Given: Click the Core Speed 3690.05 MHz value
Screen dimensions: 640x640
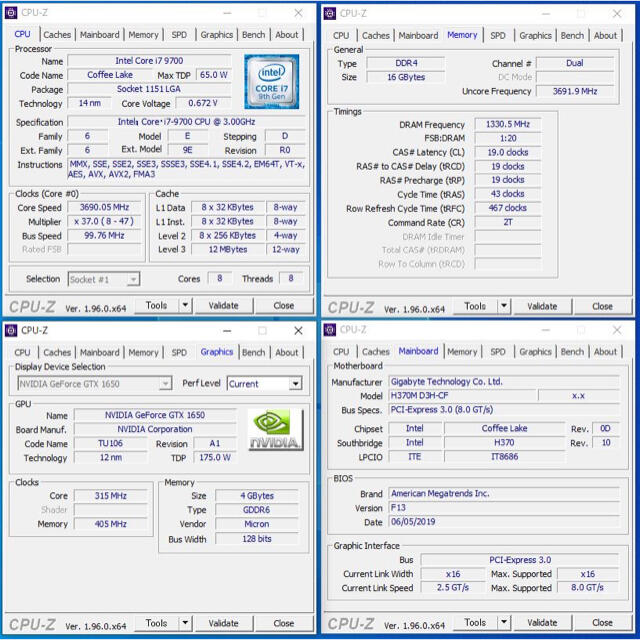Looking at the screenshot, I should [104, 207].
